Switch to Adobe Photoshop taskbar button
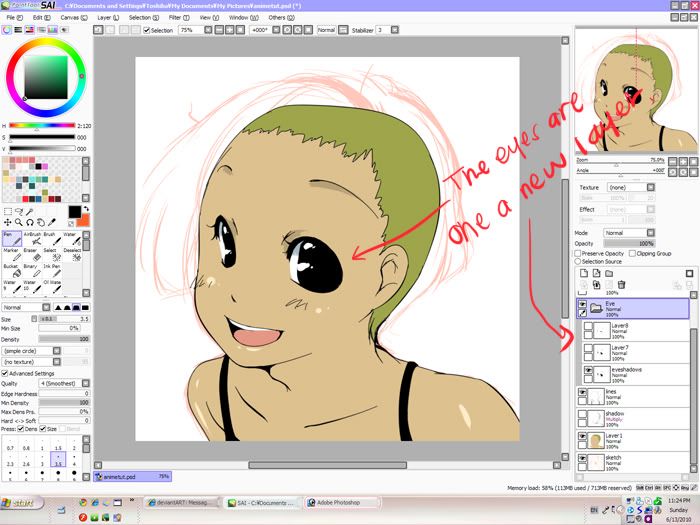 (x=342, y=503)
